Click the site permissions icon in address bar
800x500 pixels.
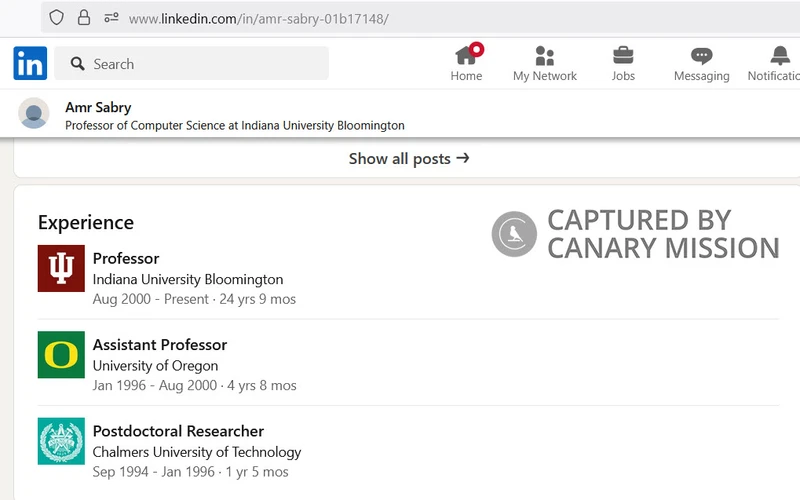[x=110, y=18]
